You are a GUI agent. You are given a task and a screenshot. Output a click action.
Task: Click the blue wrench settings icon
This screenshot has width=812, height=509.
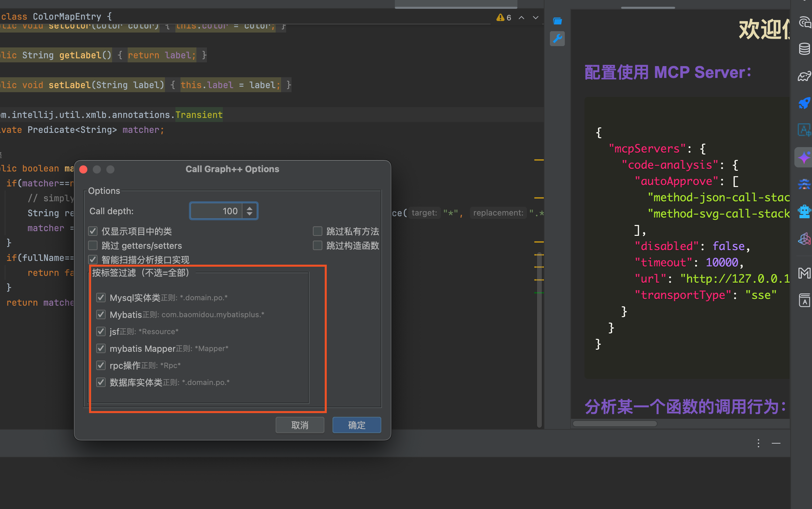tap(557, 38)
